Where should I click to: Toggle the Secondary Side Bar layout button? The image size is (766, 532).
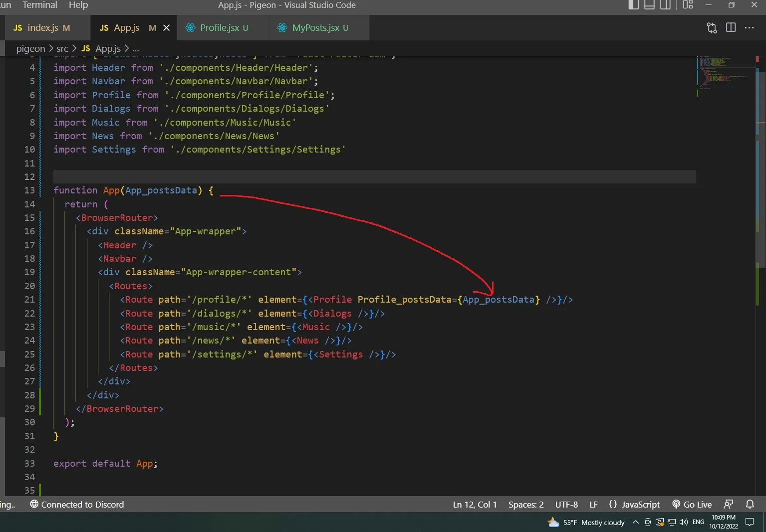[665, 5]
